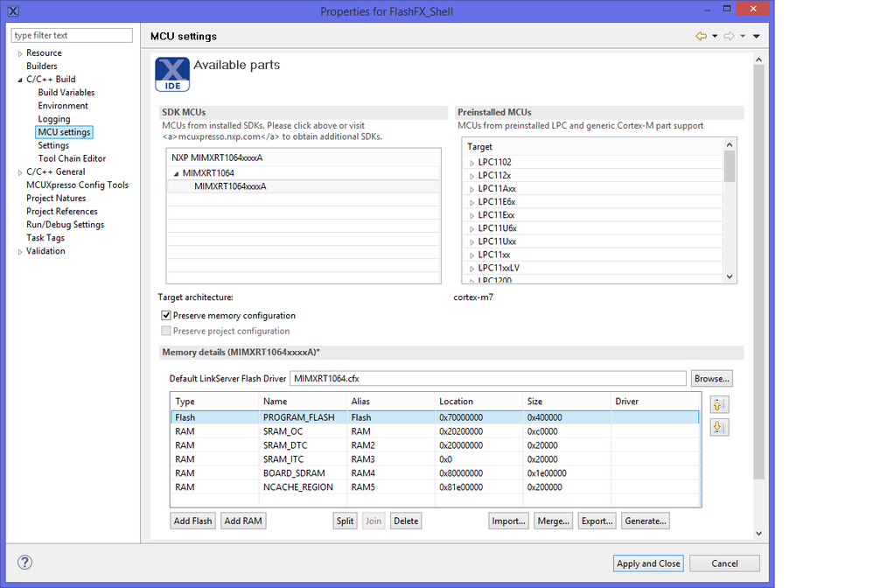
Task: Click the back navigation arrow icon
Action: click(701, 36)
